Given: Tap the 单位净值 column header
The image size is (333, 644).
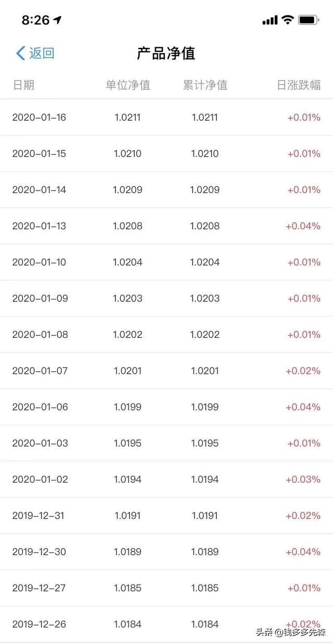Looking at the screenshot, I should (x=128, y=85).
